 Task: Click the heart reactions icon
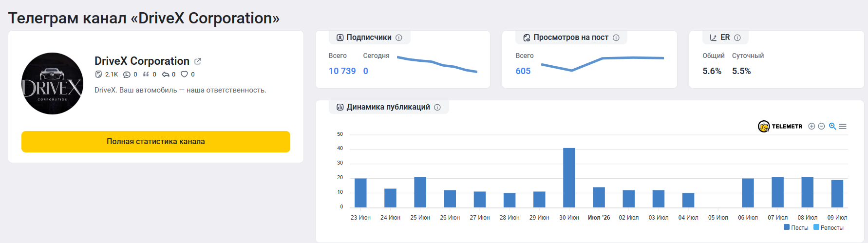[184, 75]
